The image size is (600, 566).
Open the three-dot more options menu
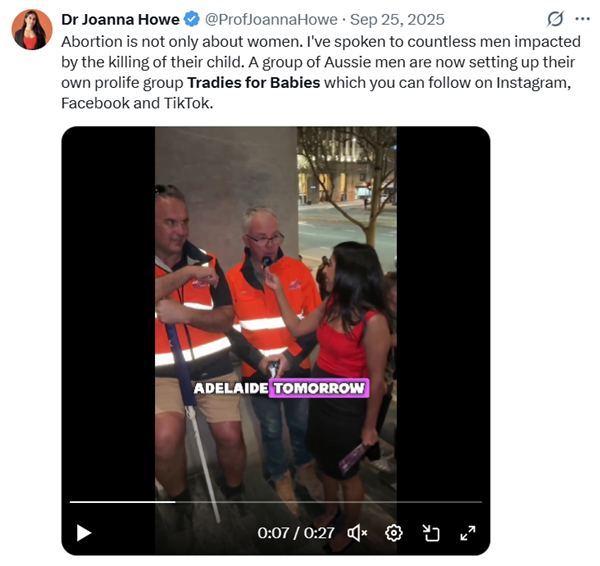pos(582,19)
